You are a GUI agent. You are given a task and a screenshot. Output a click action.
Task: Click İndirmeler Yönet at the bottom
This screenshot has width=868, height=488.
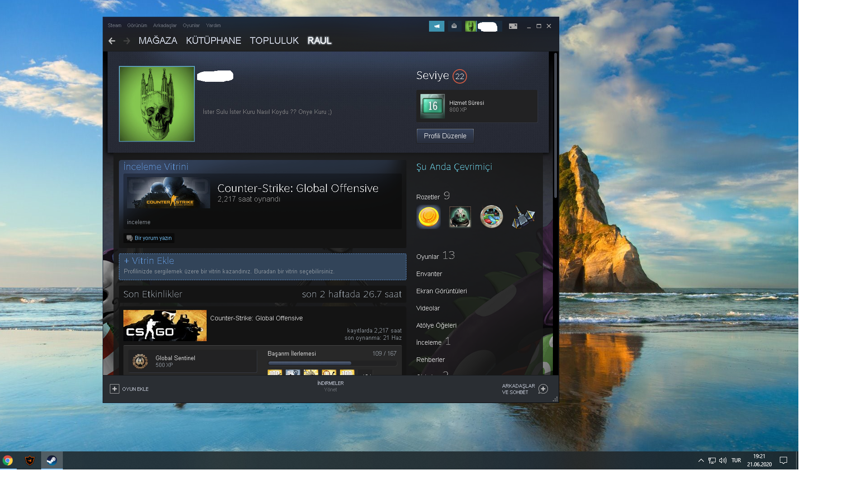tap(330, 386)
